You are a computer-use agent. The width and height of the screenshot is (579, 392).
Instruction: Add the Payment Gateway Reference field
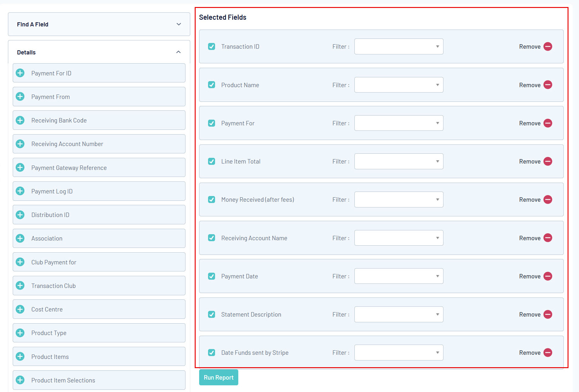coord(20,167)
